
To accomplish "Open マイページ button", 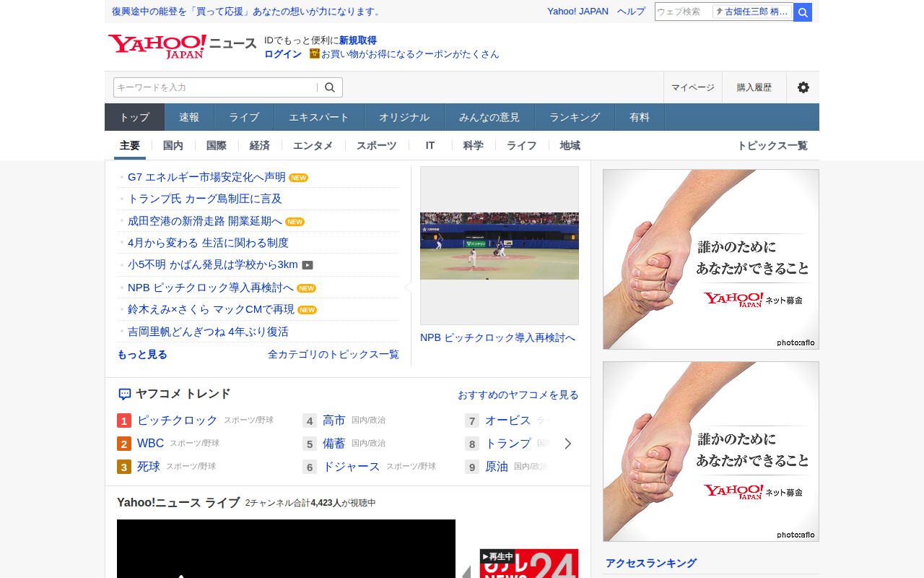I will tap(693, 87).
